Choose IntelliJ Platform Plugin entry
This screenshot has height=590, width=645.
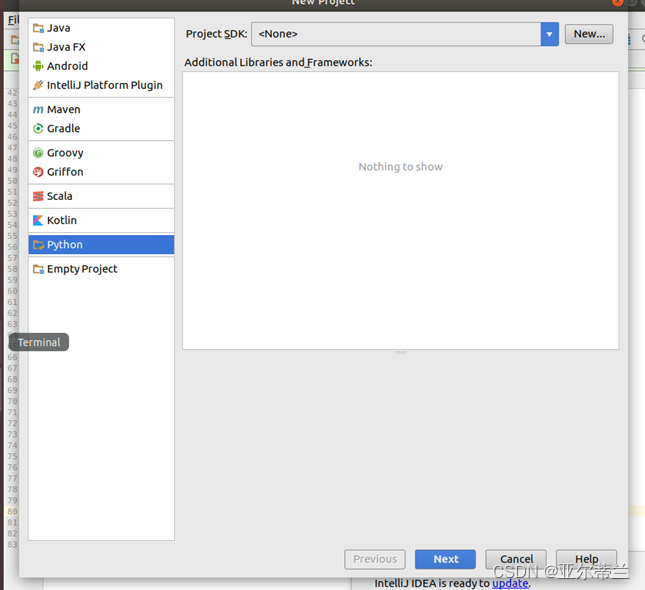click(x=101, y=85)
